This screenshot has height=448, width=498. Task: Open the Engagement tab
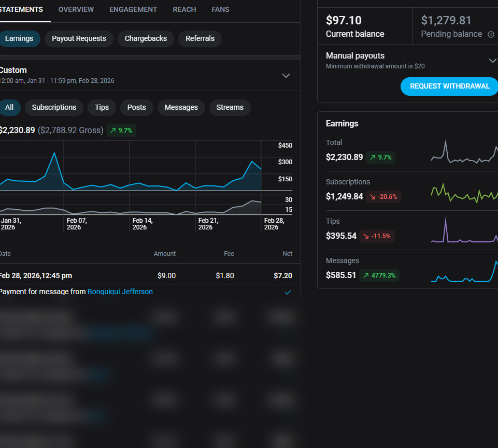133,10
